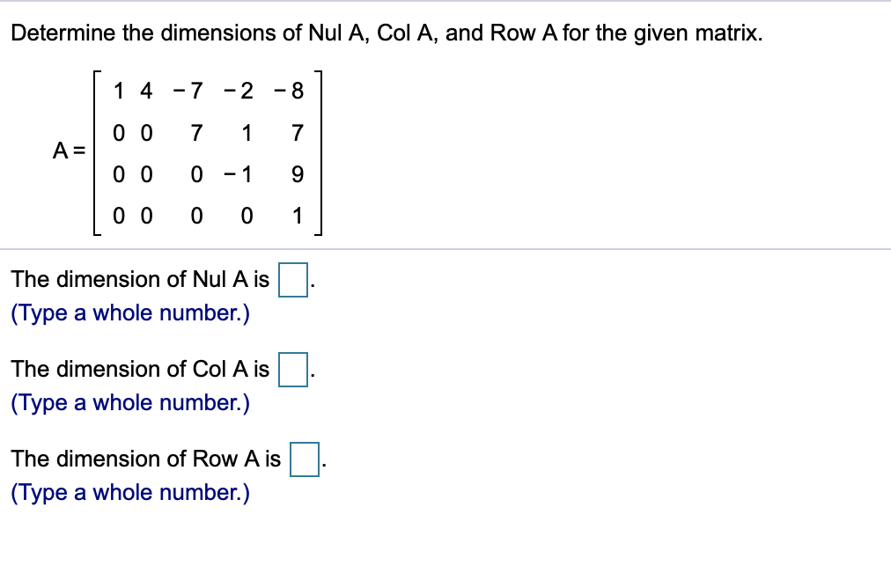Click the second Type a whole number hint
Viewport: 891px width, 588px height.
pyautogui.click(x=128, y=402)
